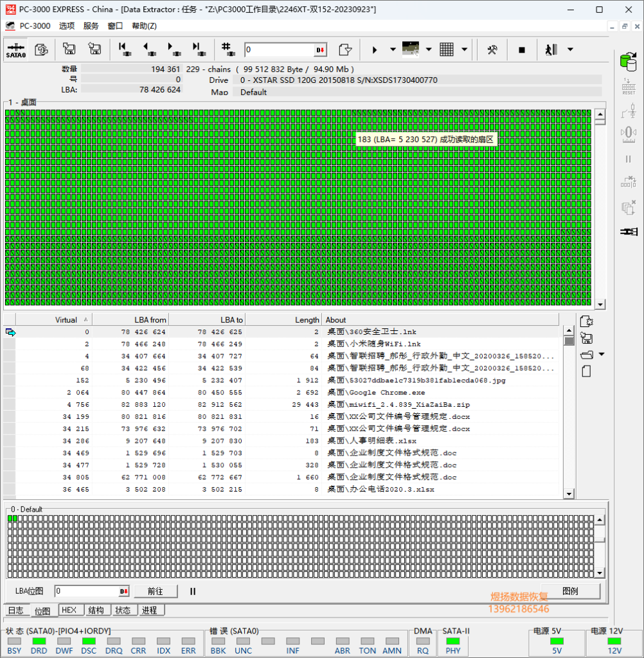
Task: Switch to the HEX tab
Action: coord(69,610)
